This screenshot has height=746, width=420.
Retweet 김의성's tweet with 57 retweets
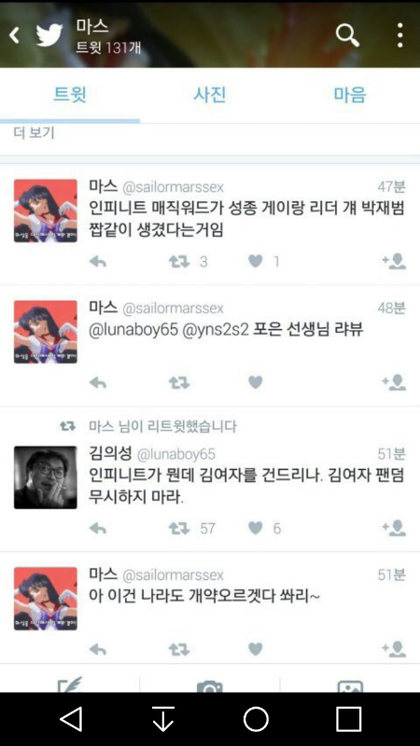tap(179, 528)
